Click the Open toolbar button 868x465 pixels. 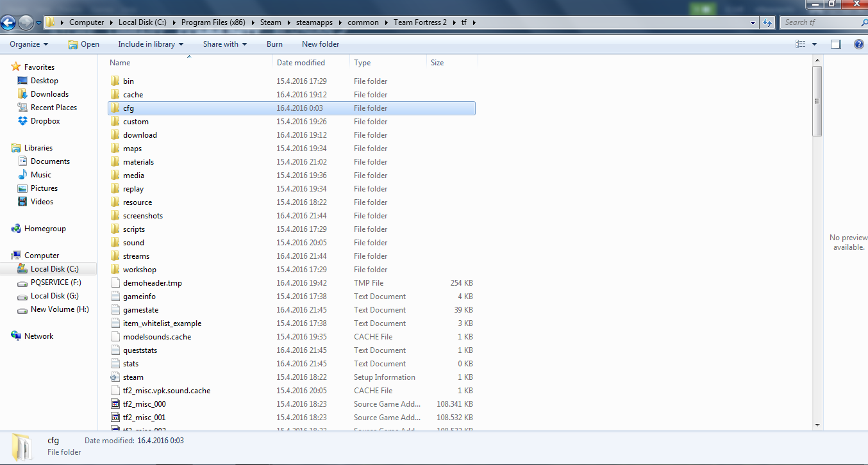point(83,44)
